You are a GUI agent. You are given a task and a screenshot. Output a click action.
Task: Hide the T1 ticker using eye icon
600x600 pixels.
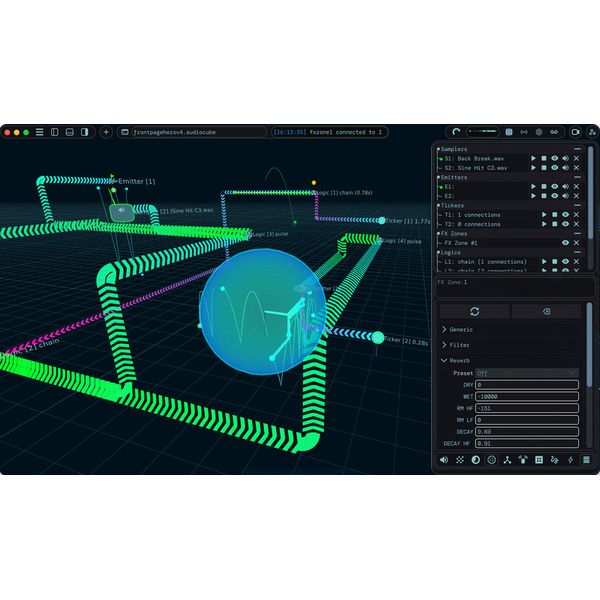pos(565,215)
